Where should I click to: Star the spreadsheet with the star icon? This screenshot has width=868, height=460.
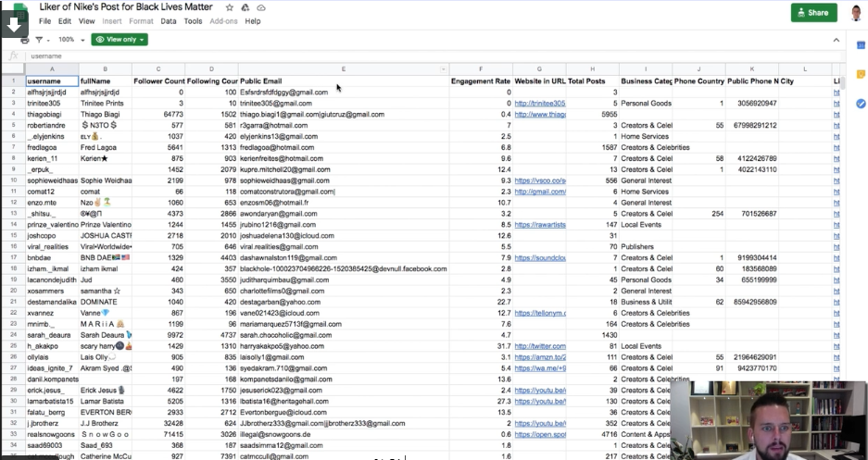pyautogui.click(x=229, y=7)
